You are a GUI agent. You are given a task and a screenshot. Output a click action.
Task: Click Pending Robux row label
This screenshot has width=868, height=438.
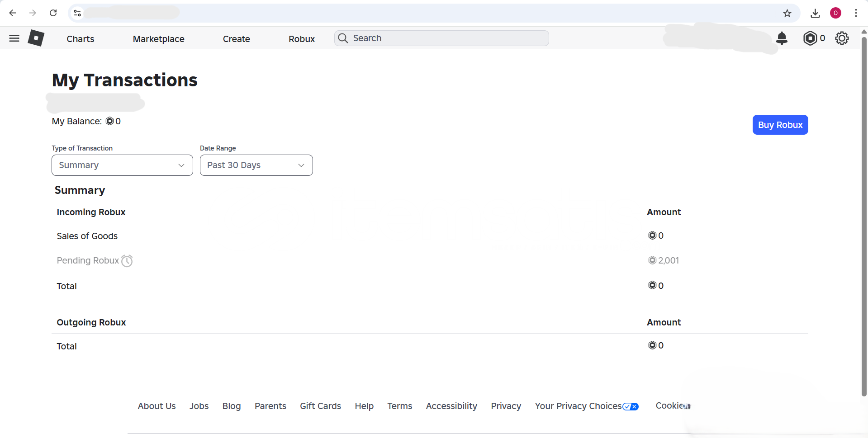pos(88,260)
